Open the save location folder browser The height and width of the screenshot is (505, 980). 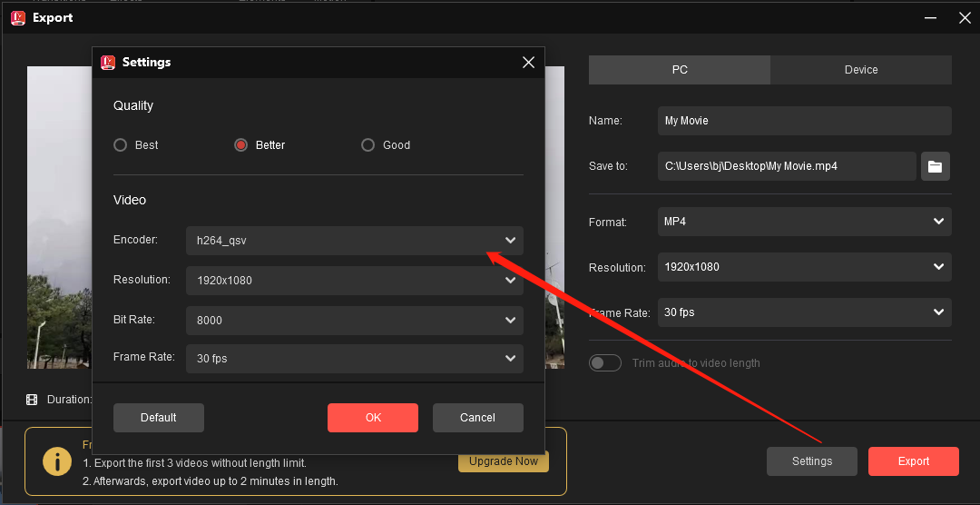coord(935,166)
